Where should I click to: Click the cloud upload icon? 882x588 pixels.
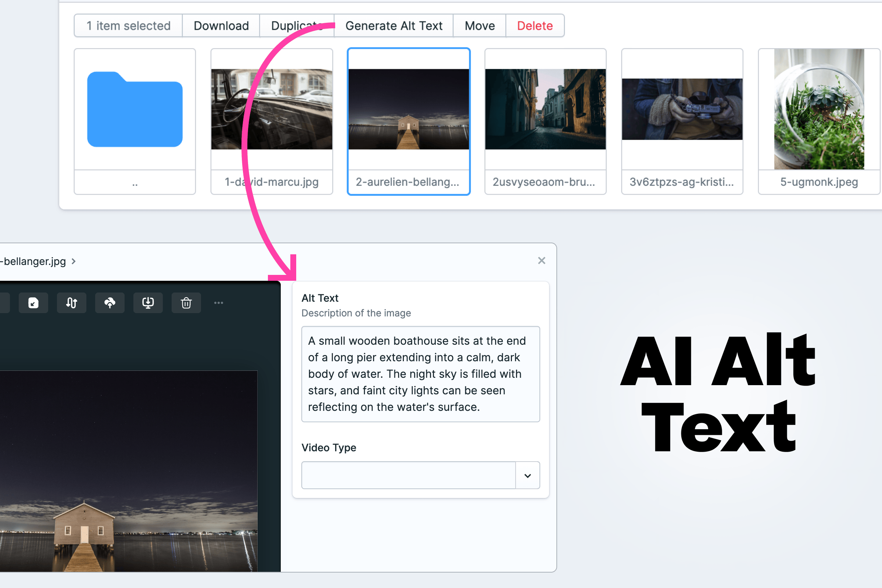pyautogui.click(x=110, y=302)
